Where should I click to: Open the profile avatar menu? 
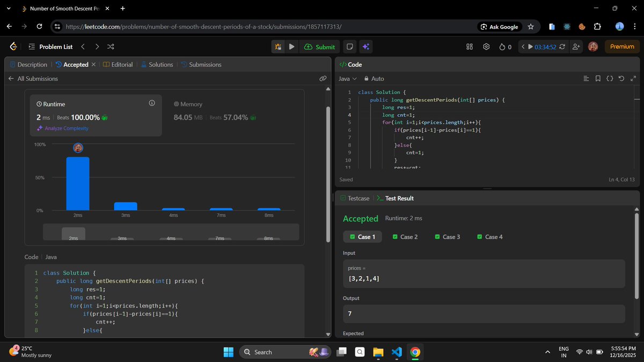[593, 47]
